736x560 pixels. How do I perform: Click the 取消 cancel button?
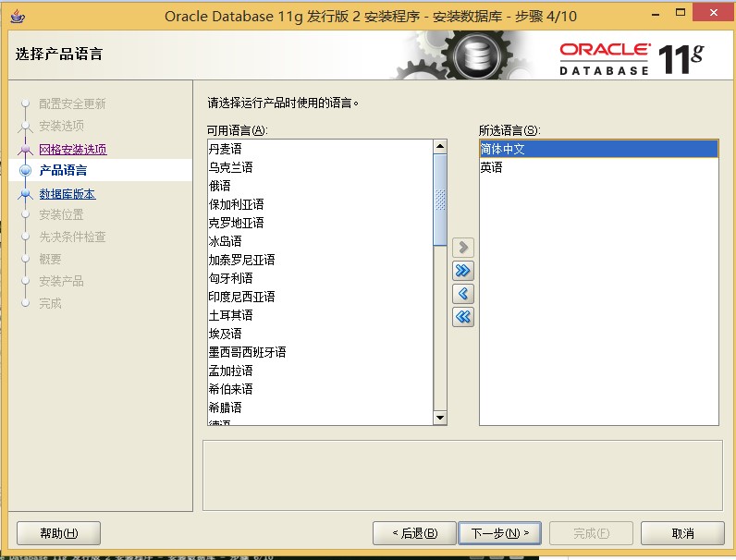click(x=682, y=533)
